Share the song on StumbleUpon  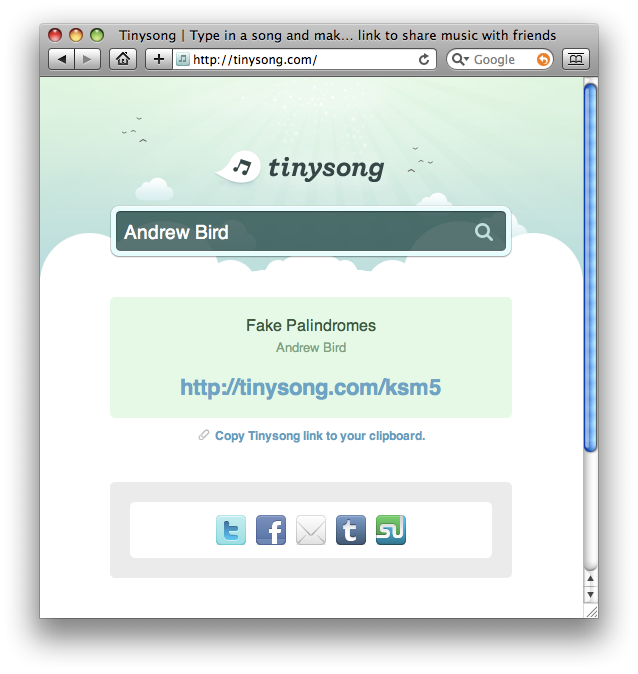391,530
